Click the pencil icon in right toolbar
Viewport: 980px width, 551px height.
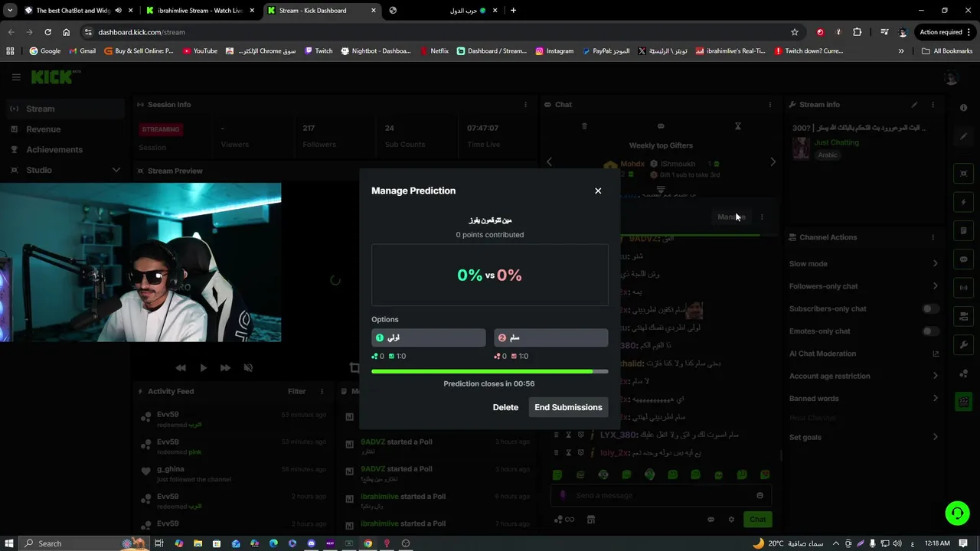pos(963,136)
